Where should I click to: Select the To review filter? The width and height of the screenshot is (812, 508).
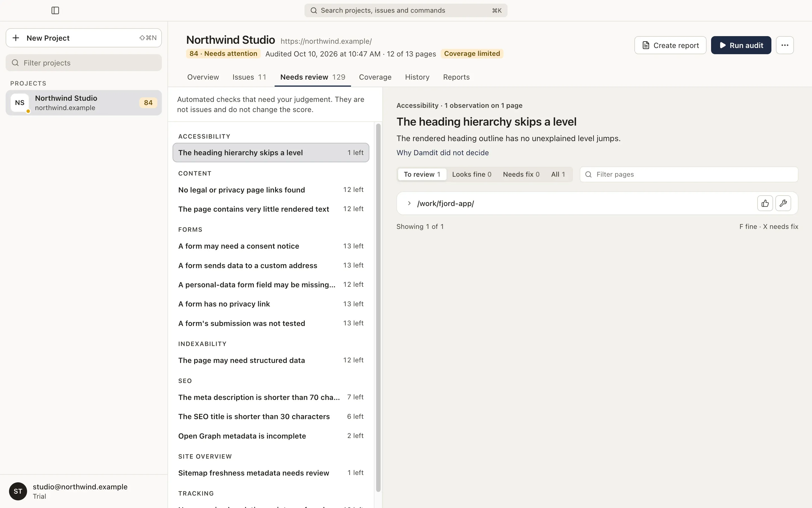point(422,174)
